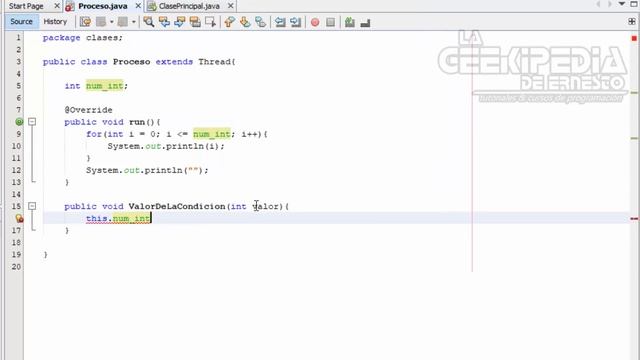Close the ClasePrincipal.java tab
Viewport: 640px width, 360px height.
click(x=231, y=6)
